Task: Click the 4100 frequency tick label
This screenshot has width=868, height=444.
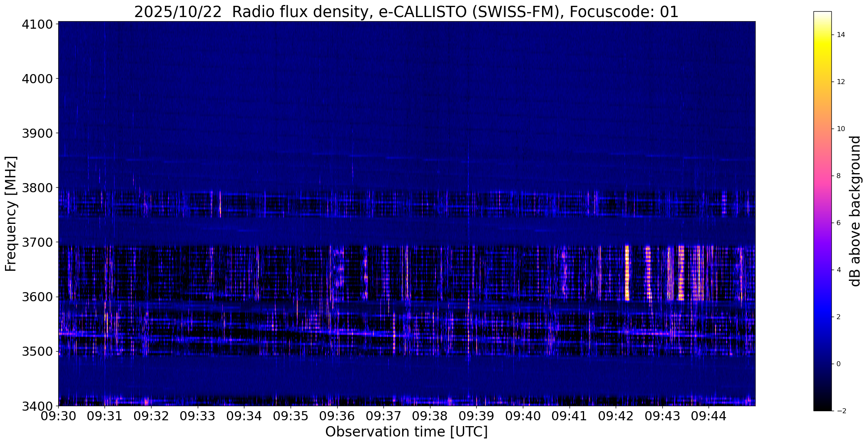Action: point(38,24)
